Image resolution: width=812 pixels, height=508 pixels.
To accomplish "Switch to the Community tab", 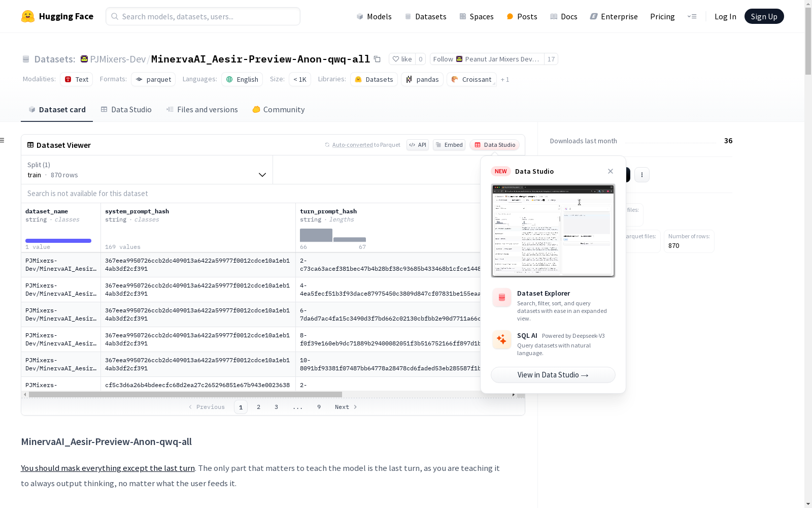I will point(279,110).
